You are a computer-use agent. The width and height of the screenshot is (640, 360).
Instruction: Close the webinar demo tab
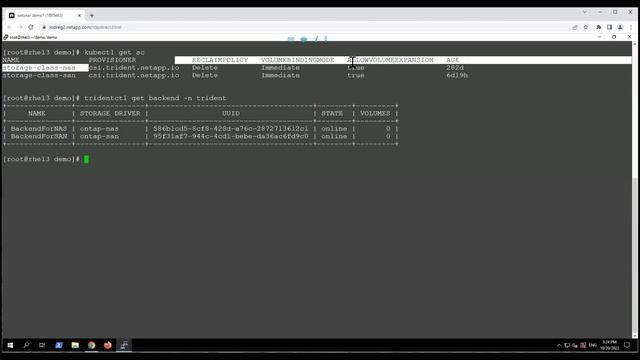[79, 16]
